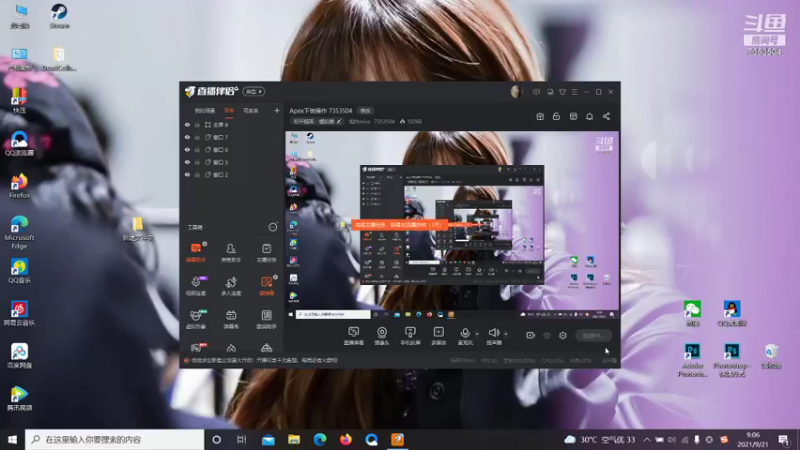Click the Windows taskbar search box
The height and width of the screenshot is (450, 800).
point(114,439)
